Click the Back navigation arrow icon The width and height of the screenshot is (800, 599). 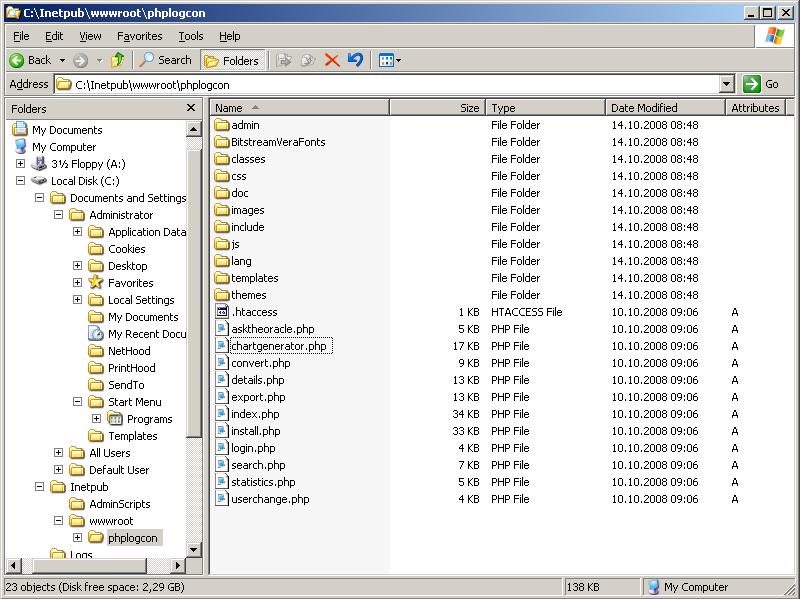16,61
